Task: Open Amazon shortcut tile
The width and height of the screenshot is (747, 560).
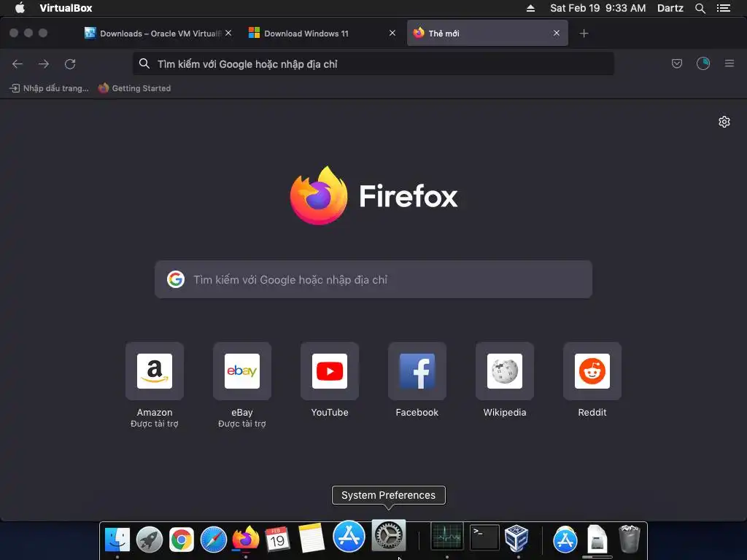Action: tap(155, 371)
